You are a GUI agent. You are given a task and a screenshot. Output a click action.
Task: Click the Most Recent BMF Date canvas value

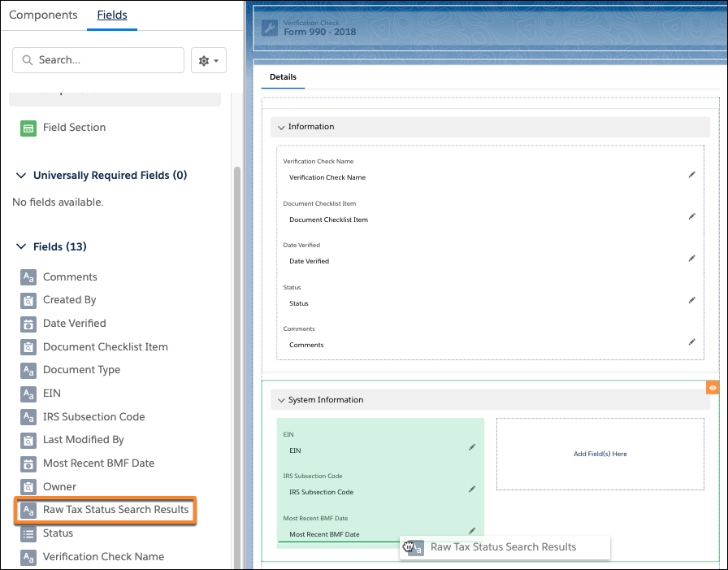tap(324, 534)
